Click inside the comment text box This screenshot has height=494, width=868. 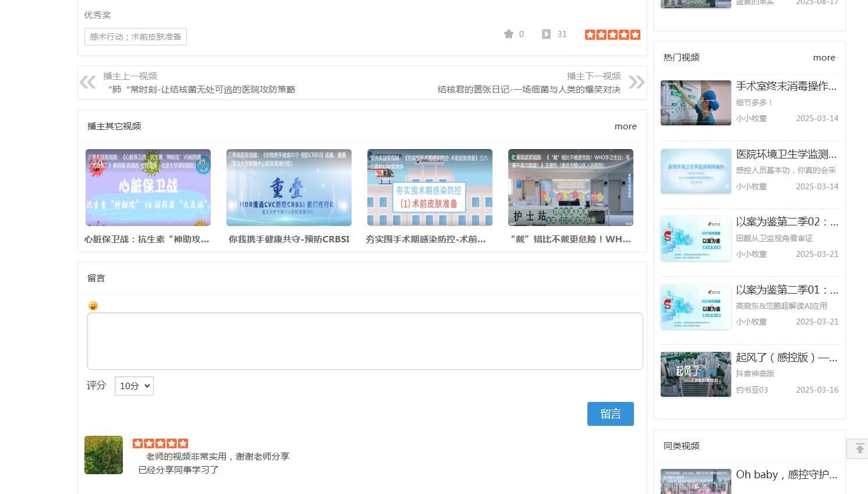click(x=364, y=341)
